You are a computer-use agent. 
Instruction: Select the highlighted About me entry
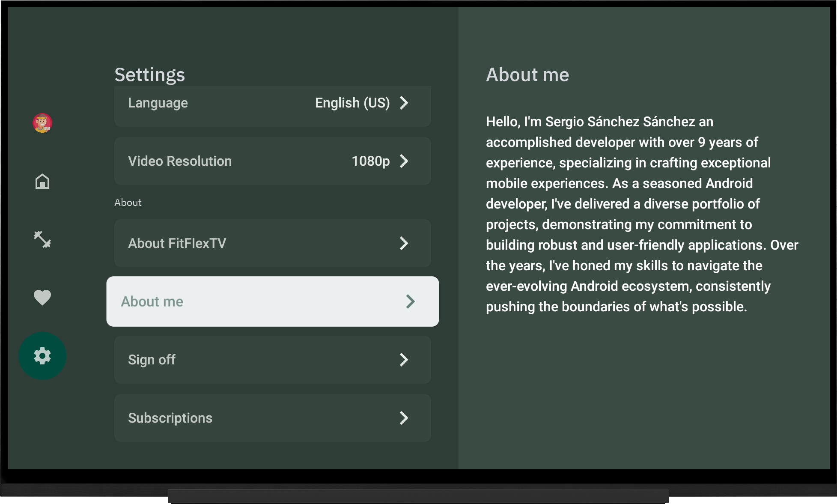coord(152,301)
